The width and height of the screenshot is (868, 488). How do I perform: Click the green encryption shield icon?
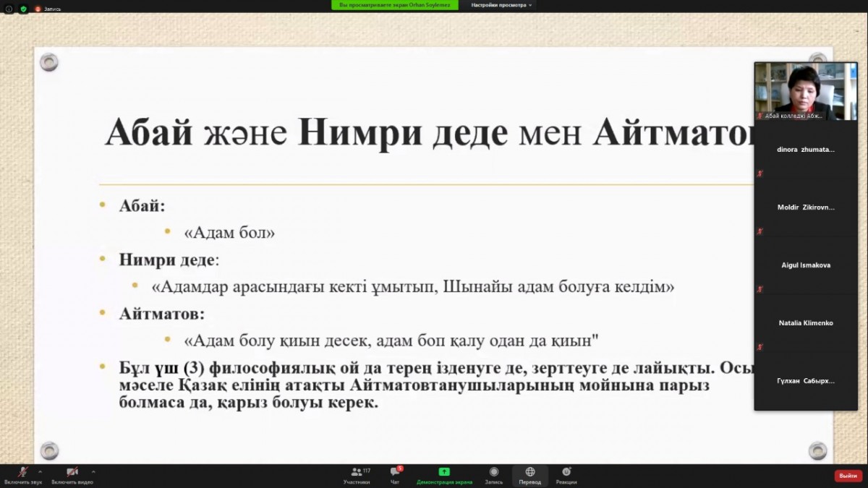(23, 9)
